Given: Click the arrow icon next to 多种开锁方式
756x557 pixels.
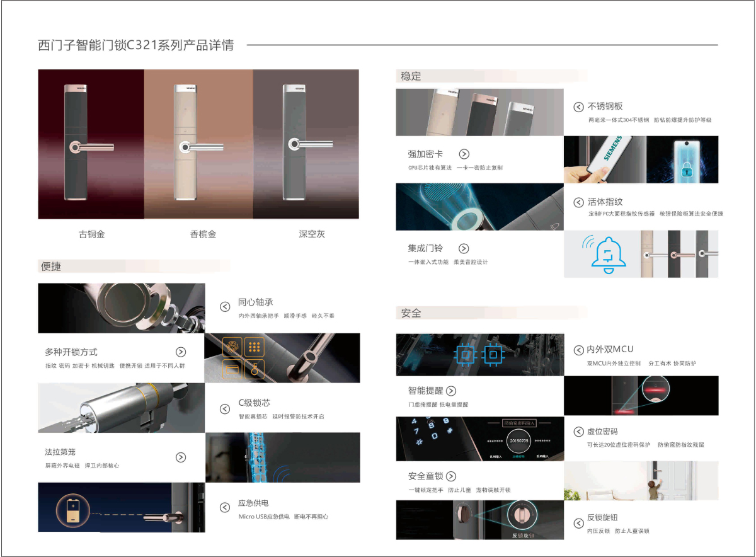Looking at the screenshot, I should click(x=181, y=352).
